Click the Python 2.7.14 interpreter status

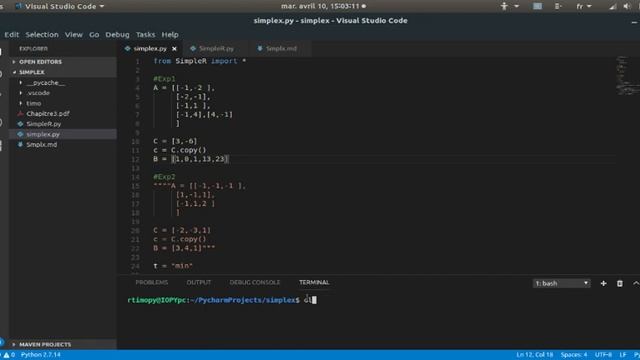(40, 355)
